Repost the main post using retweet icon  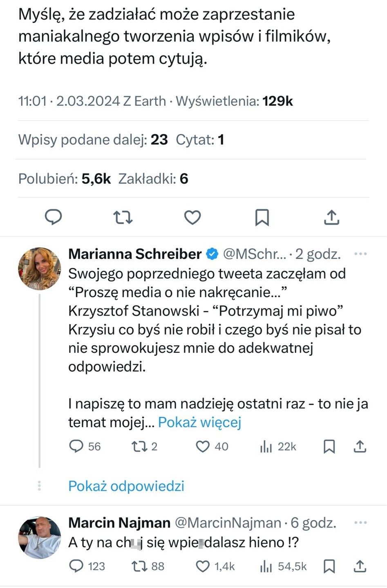(x=123, y=217)
